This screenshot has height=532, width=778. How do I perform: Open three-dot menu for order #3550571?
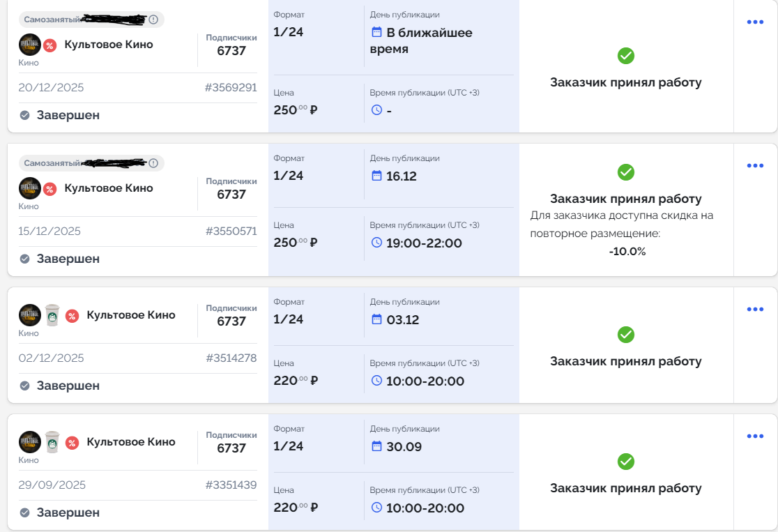coord(755,166)
